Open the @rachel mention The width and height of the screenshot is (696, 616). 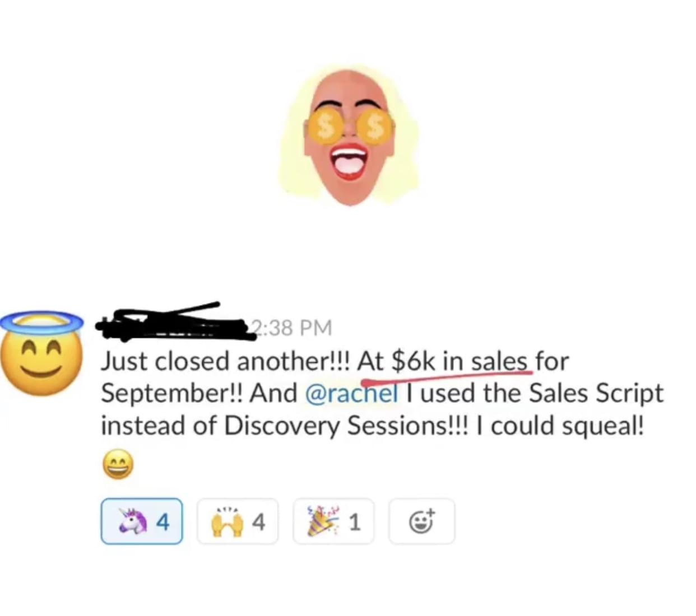[x=352, y=393]
